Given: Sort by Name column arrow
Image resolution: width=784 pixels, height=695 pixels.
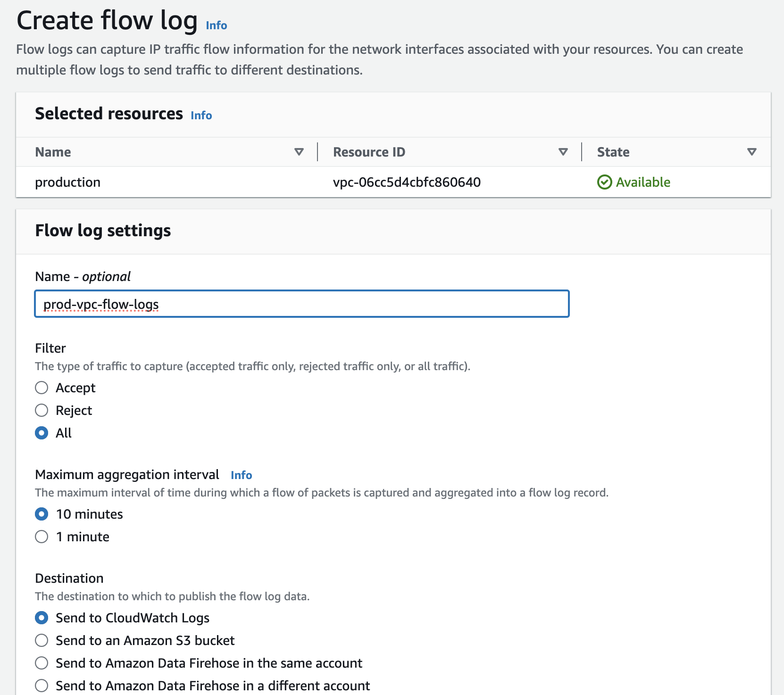Looking at the screenshot, I should tap(299, 152).
